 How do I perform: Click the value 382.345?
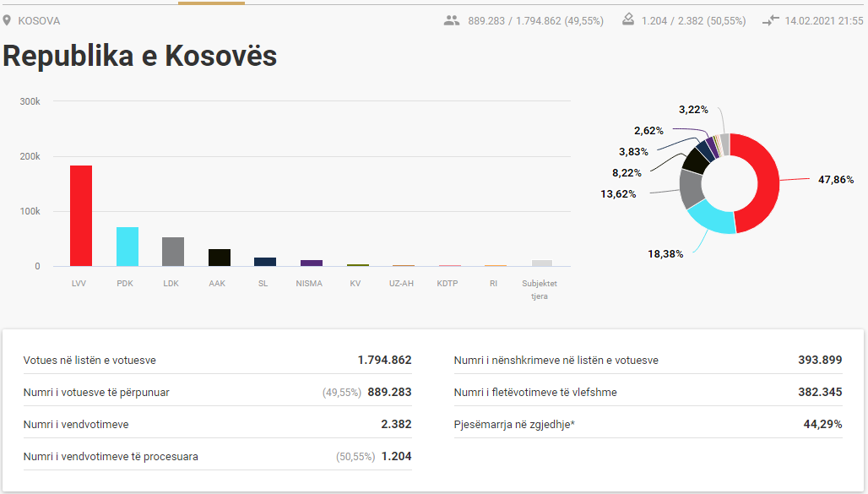pos(820,392)
